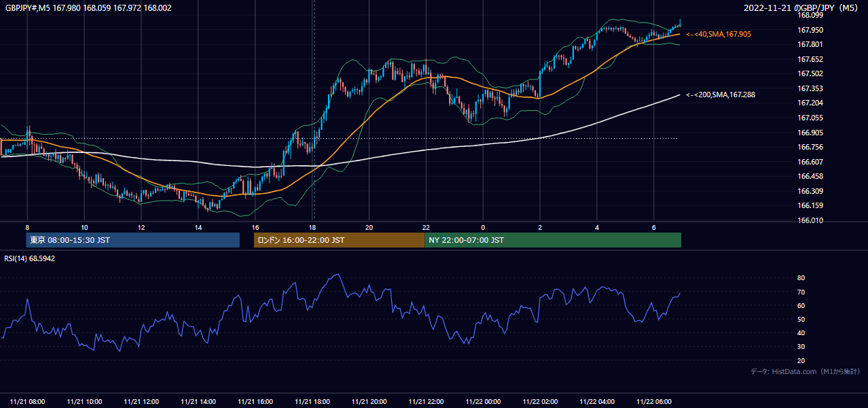Click price axis value 166.458
The height and width of the screenshot is (408, 868).
[810, 176]
